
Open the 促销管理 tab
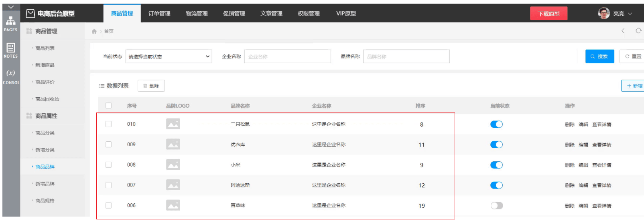234,14
